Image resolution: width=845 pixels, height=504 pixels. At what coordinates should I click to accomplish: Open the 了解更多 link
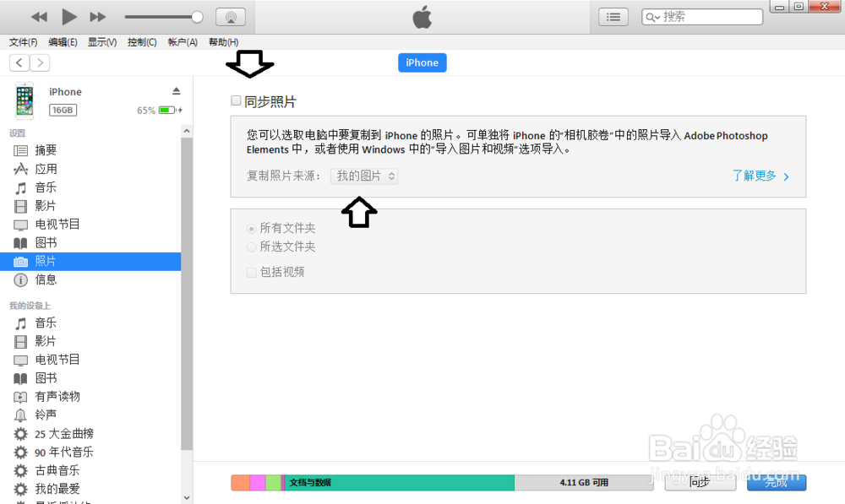[760, 176]
